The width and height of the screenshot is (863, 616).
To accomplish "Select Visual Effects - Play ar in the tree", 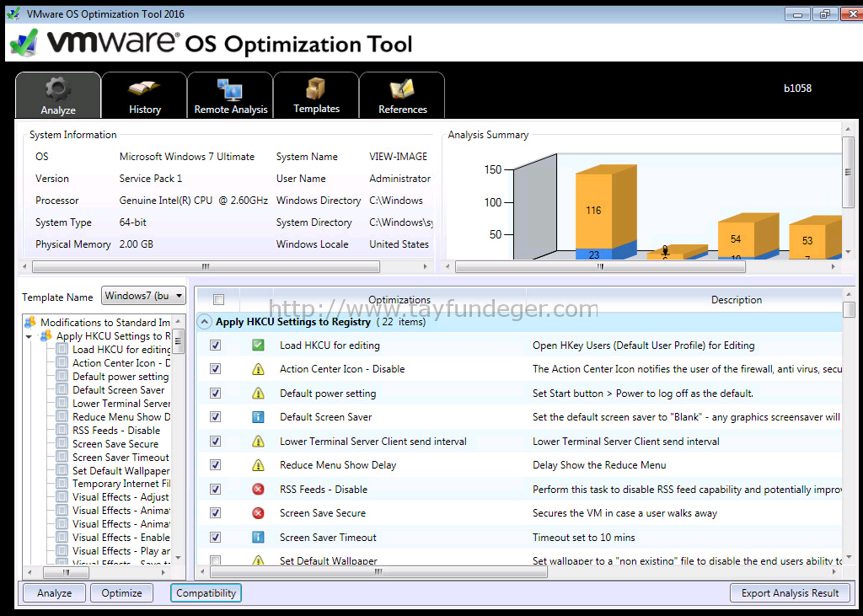I will click(121, 551).
